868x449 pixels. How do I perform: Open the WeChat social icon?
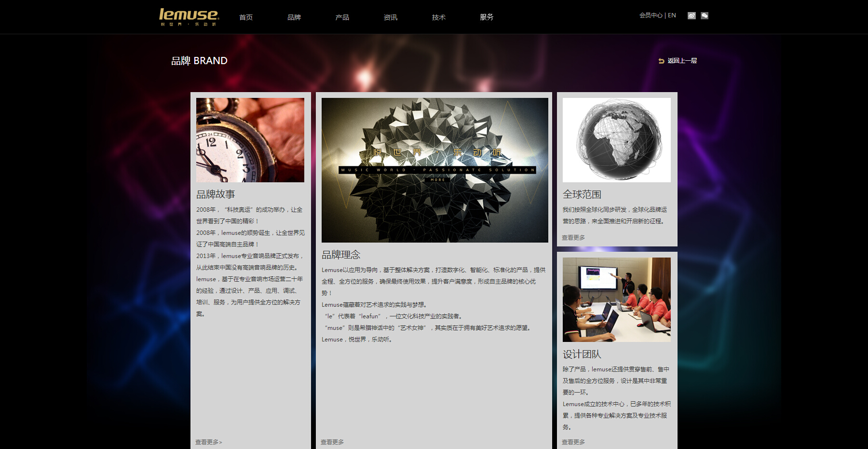705,15
